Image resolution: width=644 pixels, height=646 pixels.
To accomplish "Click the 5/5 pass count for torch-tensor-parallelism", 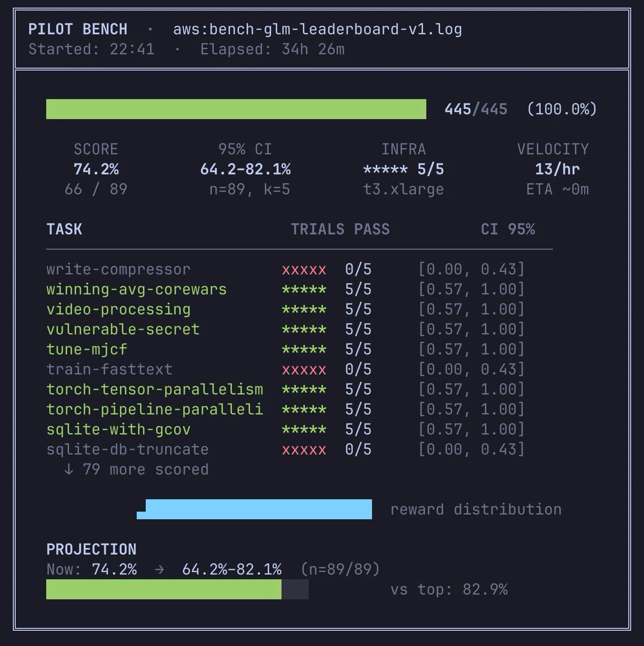I will click(358, 389).
